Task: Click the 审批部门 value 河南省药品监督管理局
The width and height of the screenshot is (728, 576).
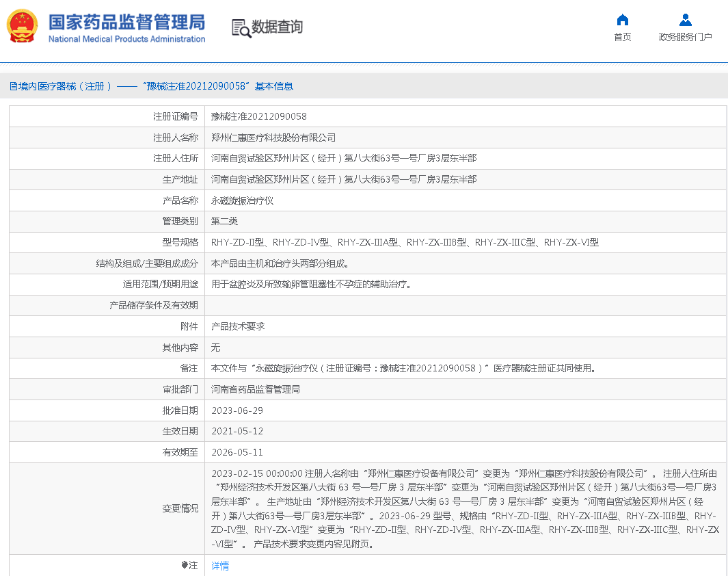Action: 256,389
